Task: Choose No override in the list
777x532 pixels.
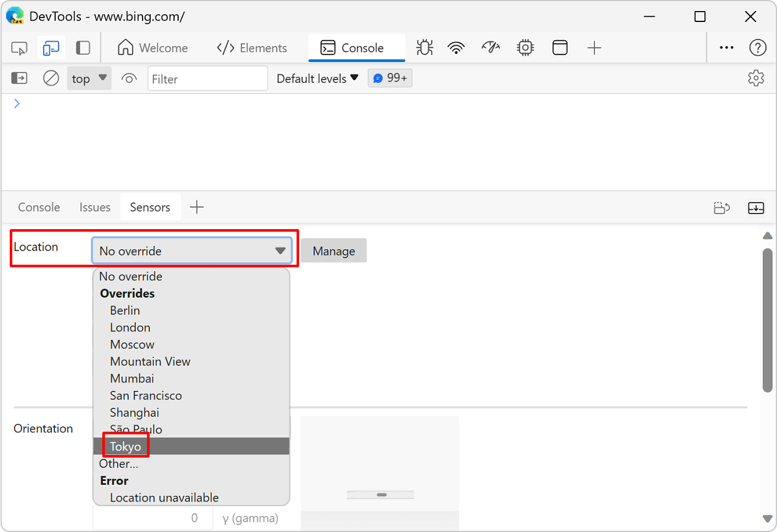Action: pyautogui.click(x=192, y=276)
